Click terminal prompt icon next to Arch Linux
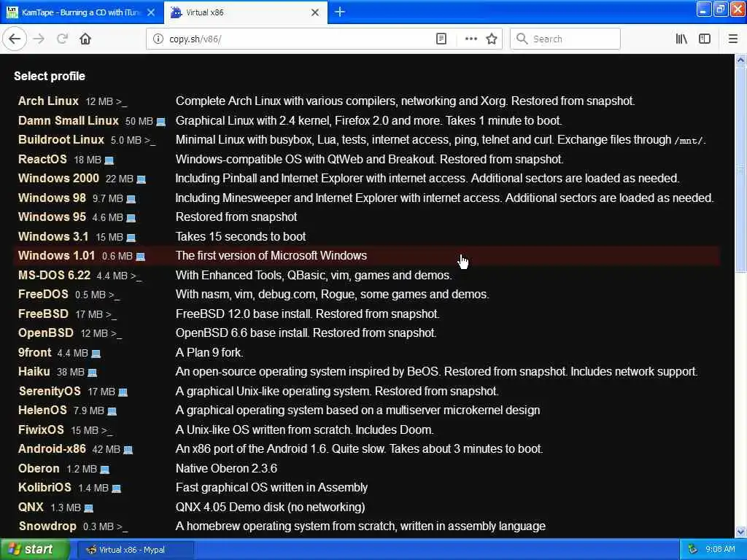This screenshot has width=747, height=560. 122,102
